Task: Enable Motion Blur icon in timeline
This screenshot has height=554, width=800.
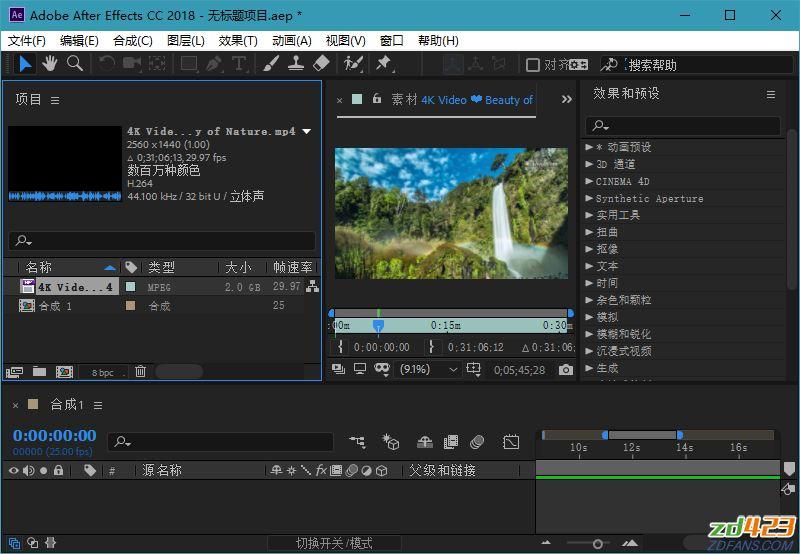Action: coord(477,442)
